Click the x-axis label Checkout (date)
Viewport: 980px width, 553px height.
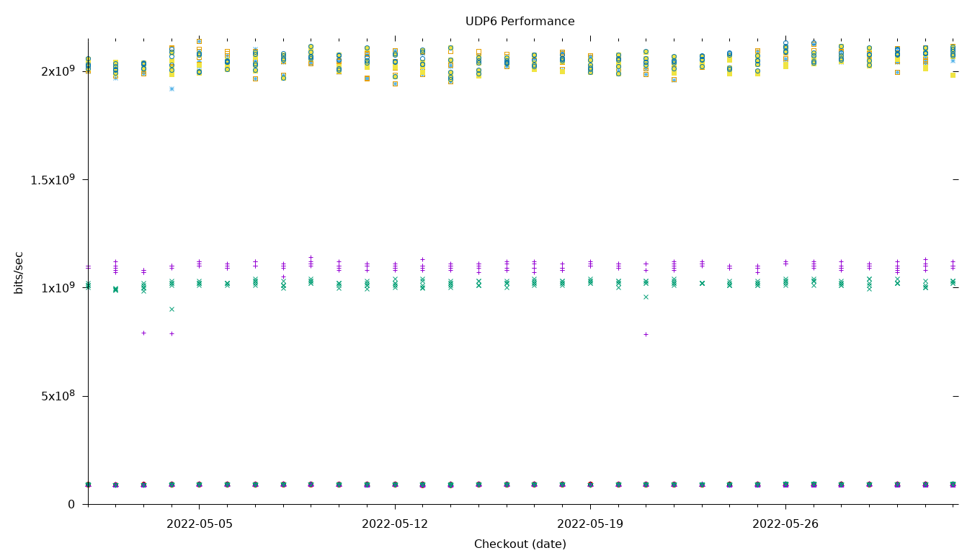pyautogui.click(x=520, y=544)
